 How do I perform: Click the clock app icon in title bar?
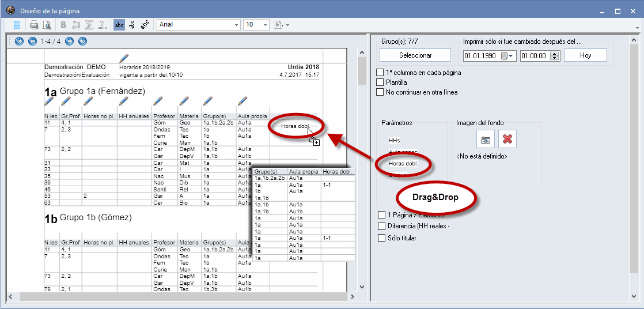click(10, 11)
